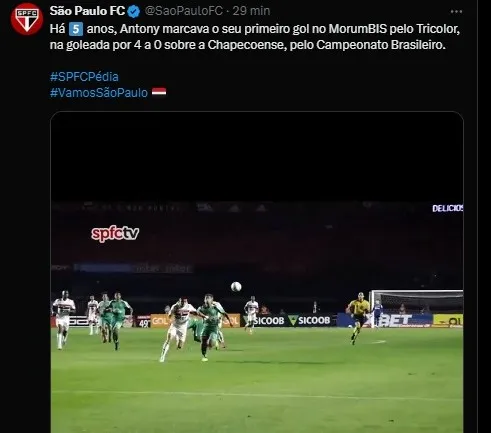Viewport: 491px width, 433px height.
Task: Click the Sicoob sponsor board in video
Action: 288,321
